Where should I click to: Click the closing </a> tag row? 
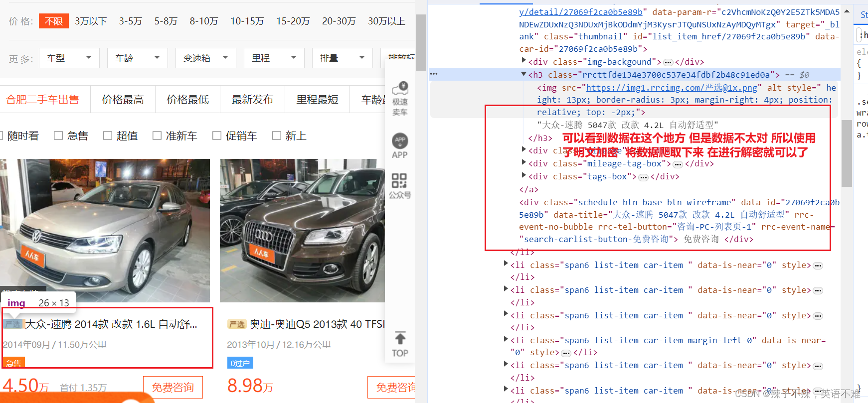click(529, 190)
